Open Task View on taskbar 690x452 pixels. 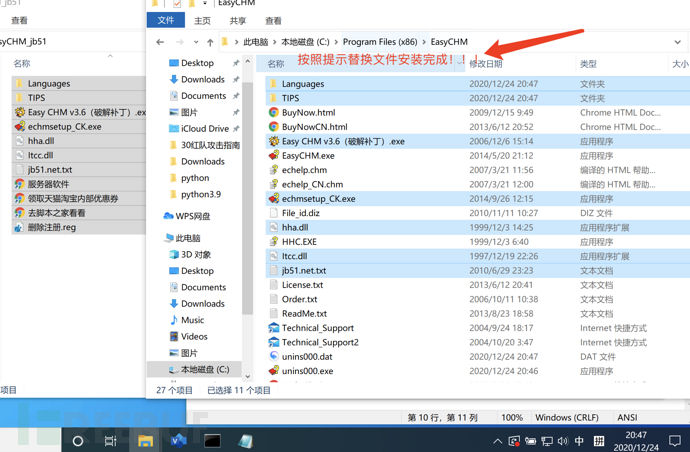pyautogui.click(x=110, y=441)
